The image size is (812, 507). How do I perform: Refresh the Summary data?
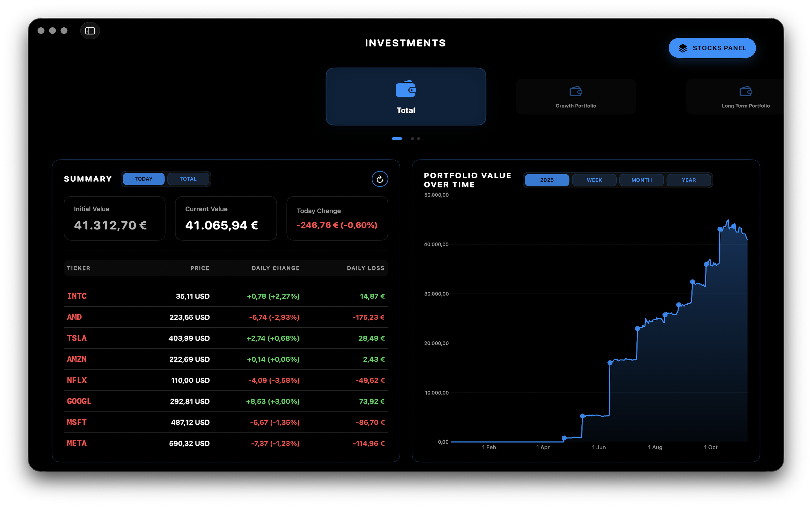(x=379, y=179)
